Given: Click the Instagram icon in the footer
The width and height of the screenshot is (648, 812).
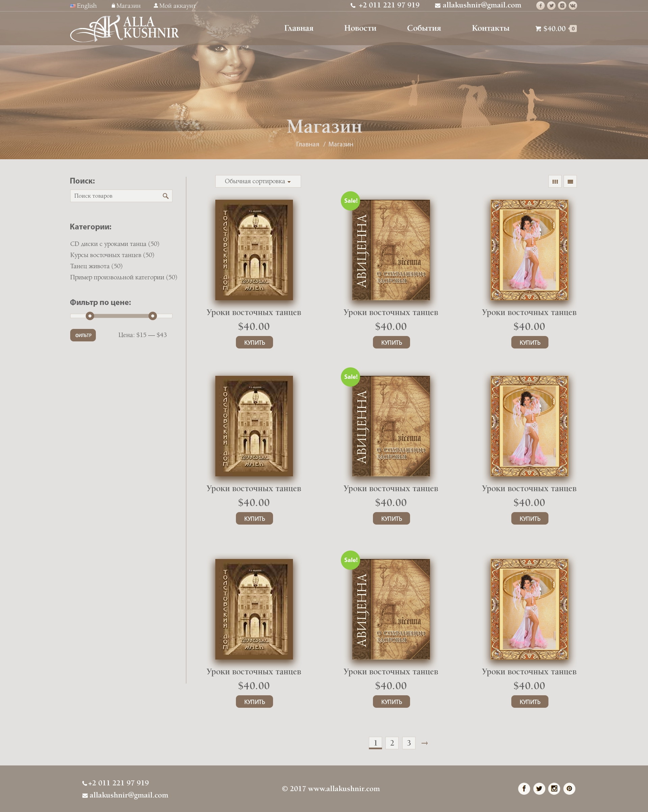Looking at the screenshot, I should 554,788.
